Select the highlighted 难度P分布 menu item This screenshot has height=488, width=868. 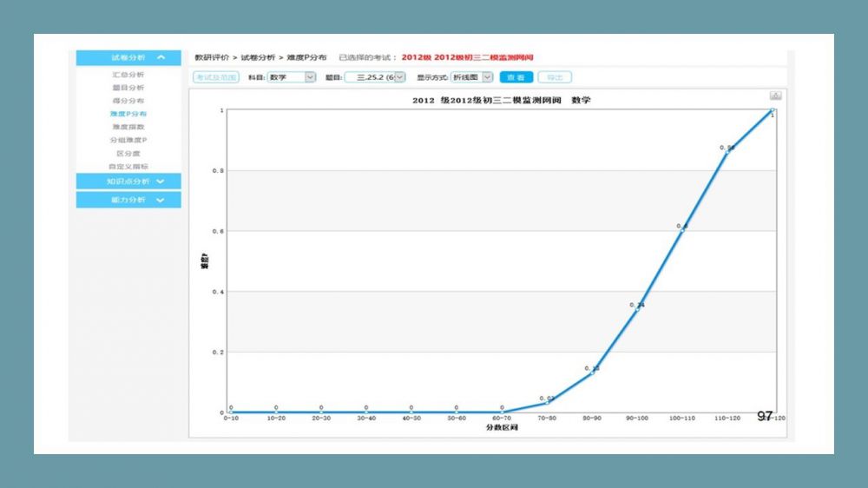pos(128,114)
